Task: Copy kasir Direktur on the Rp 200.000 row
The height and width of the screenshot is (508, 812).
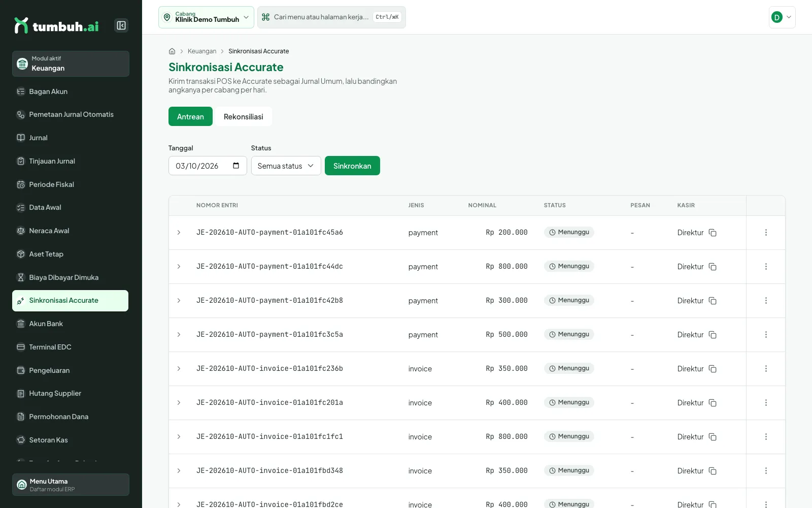Action: coord(713,233)
